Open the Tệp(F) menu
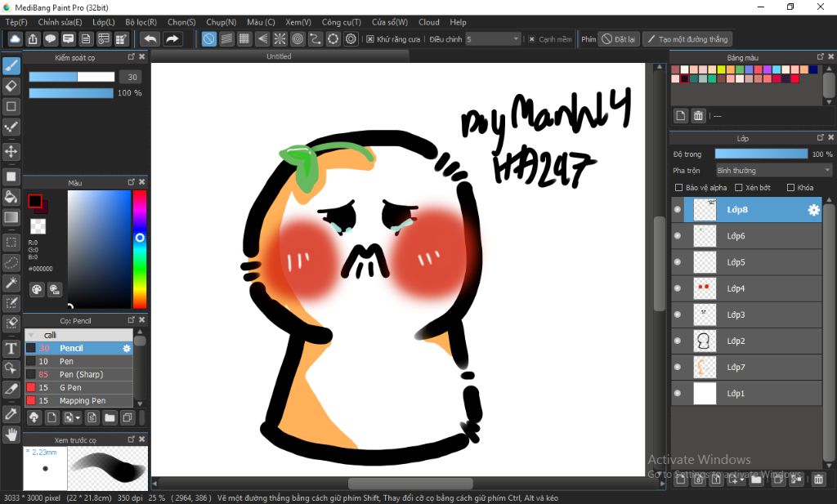Viewport: 837px width, 504px height. 16,22
